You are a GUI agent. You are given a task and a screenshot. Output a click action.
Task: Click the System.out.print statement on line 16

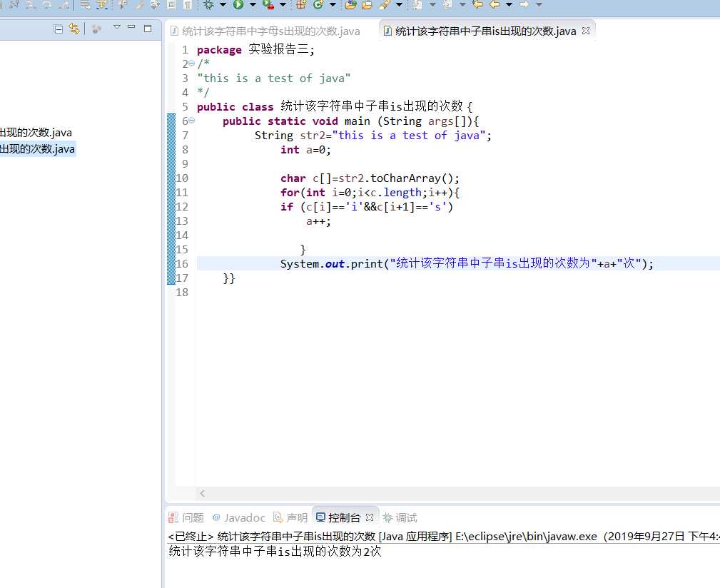467,263
